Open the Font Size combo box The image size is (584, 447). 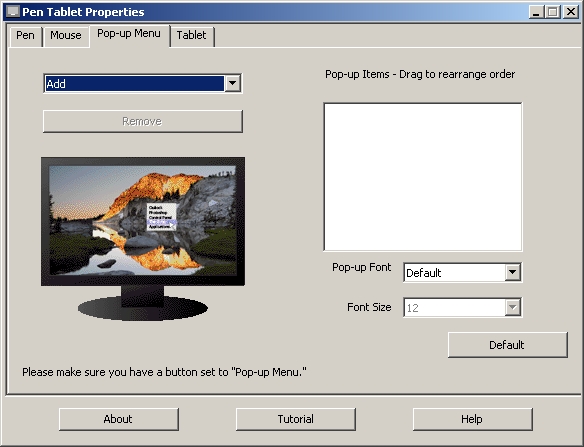tap(462, 307)
